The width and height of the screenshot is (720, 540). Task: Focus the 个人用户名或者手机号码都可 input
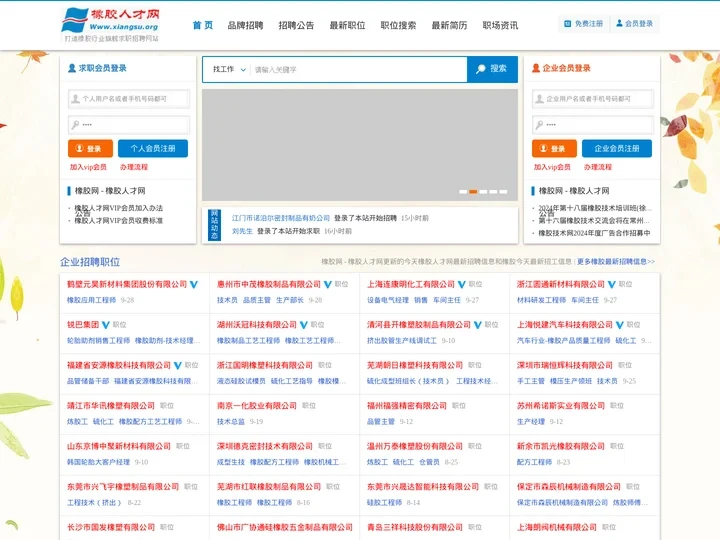click(x=129, y=99)
